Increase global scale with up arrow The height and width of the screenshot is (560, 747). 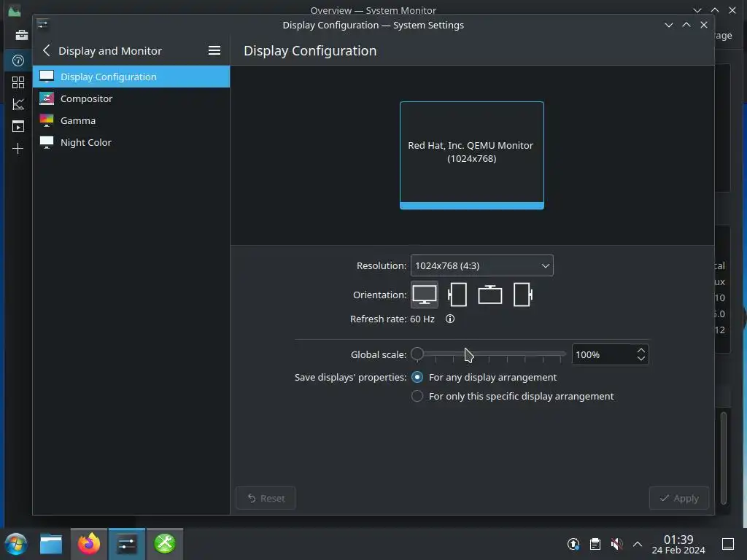click(x=640, y=351)
